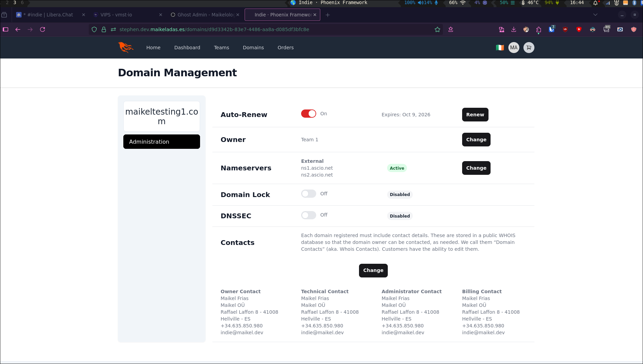Enable the Domain Lock toggle
This screenshot has width=643, height=364.
[x=308, y=194]
